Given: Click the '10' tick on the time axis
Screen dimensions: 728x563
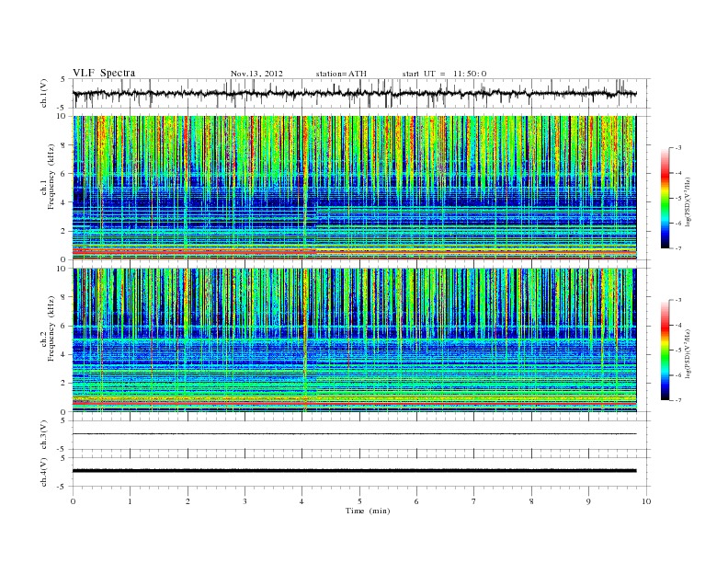Looking at the screenshot, I should 646,501.
